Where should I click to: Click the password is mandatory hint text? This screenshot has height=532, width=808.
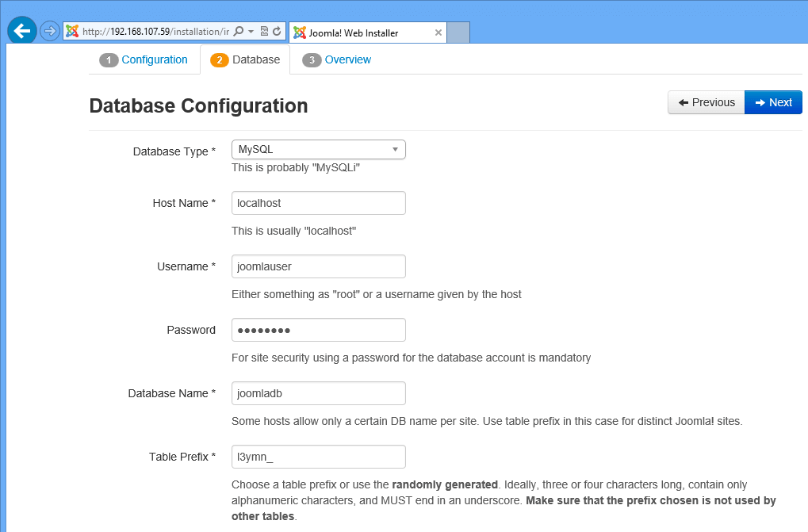pyautogui.click(x=412, y=358)
